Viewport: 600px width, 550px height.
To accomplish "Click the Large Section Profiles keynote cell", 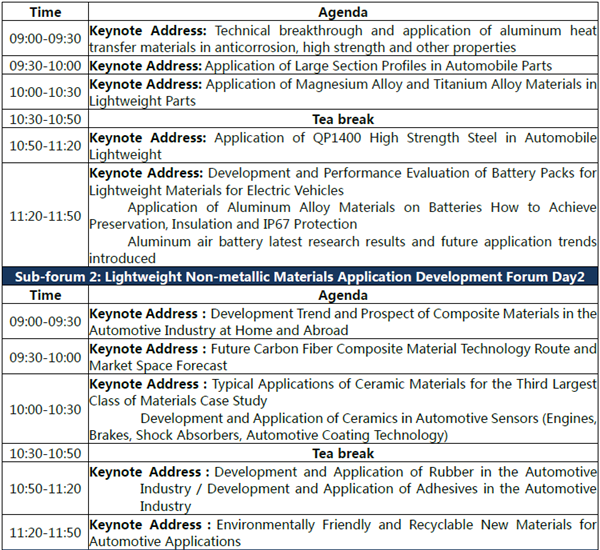I will (x=342, y=66).
